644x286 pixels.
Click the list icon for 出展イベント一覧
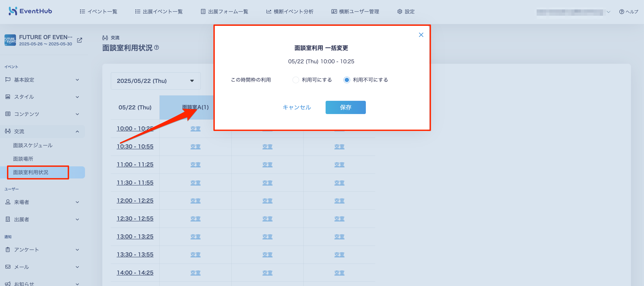click(138, 11)
